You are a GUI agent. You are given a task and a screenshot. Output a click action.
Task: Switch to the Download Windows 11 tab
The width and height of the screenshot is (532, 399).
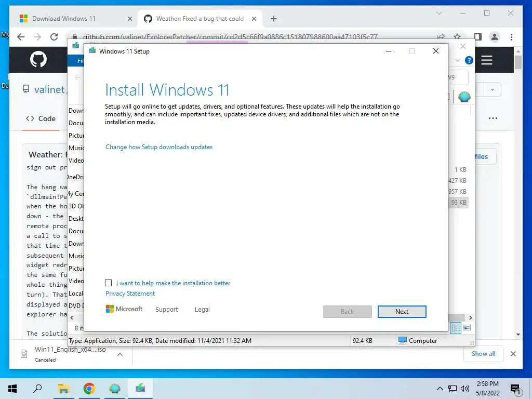(74, 19)
